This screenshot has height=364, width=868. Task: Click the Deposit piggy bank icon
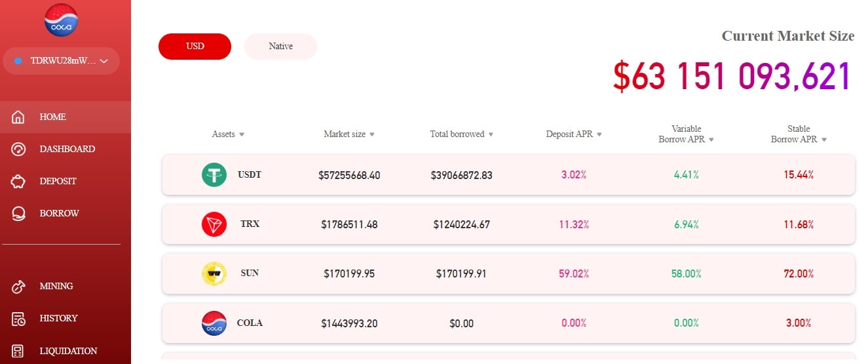tap(18, 182)
